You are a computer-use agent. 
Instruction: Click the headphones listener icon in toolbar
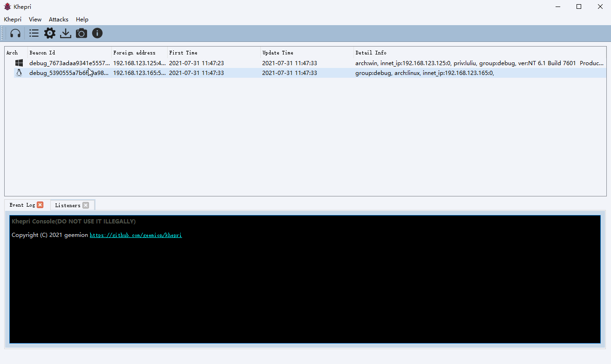(x=15, y=33)
